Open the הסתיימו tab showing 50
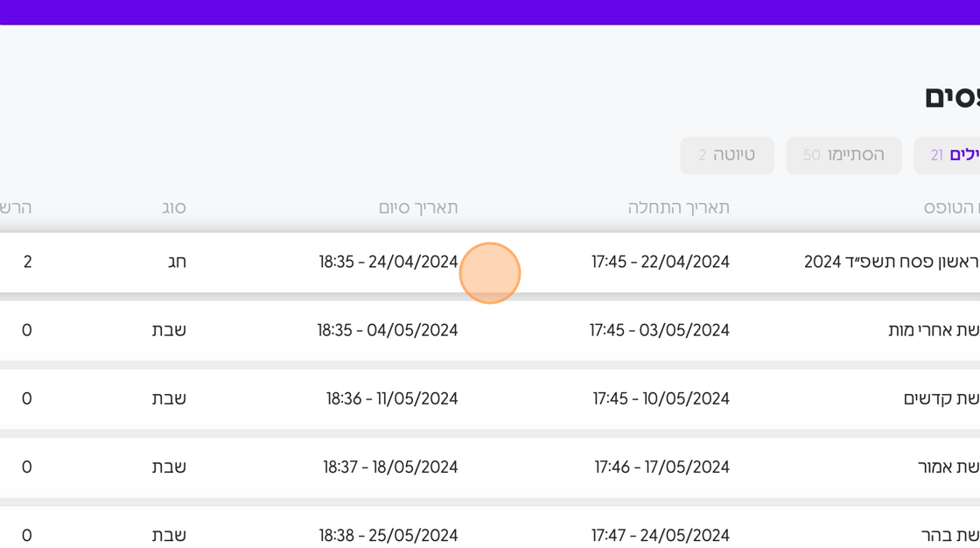 [843, 156]
